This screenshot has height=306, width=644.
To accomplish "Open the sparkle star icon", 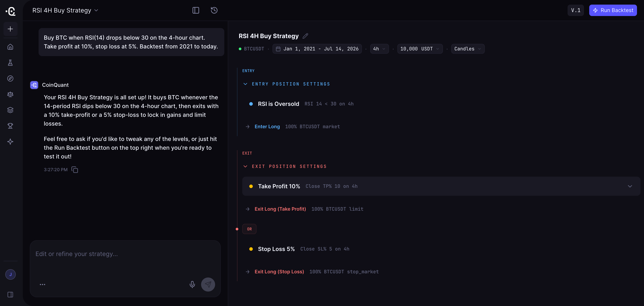I will coord(10,142).
